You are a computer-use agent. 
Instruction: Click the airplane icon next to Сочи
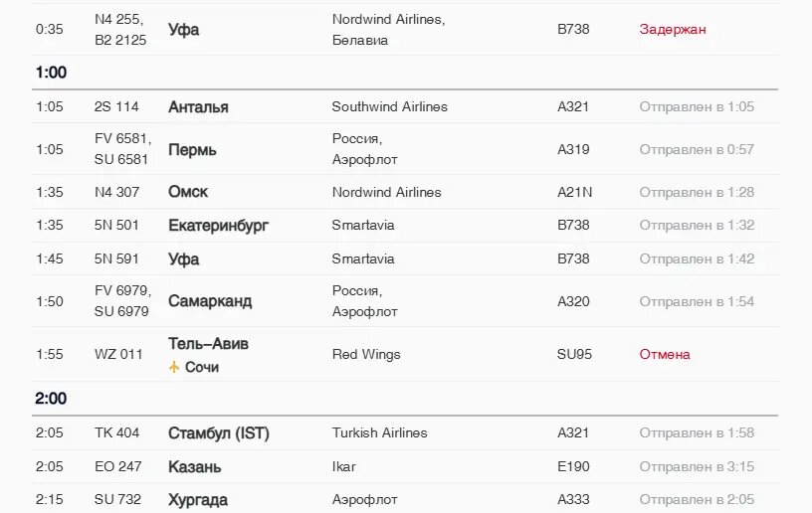coord(174,367)
